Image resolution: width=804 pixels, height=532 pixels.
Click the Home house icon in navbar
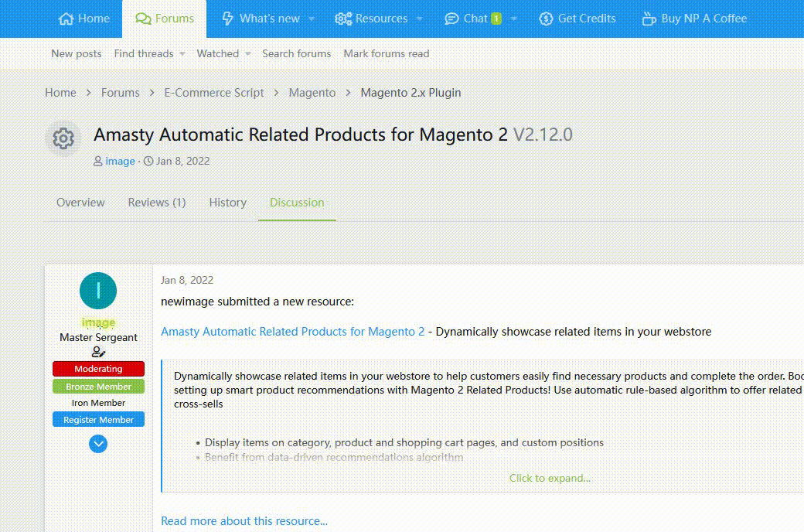click(x=66, y=19)
